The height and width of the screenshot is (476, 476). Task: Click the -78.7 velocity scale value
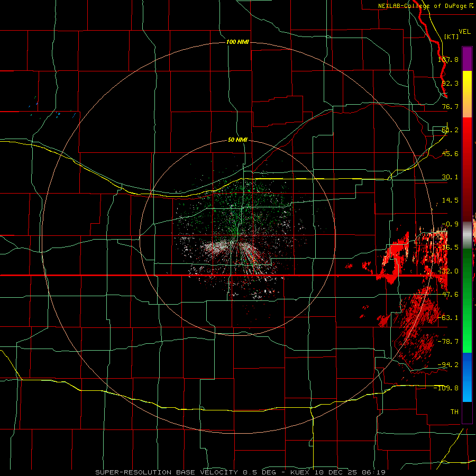[448, 342]
